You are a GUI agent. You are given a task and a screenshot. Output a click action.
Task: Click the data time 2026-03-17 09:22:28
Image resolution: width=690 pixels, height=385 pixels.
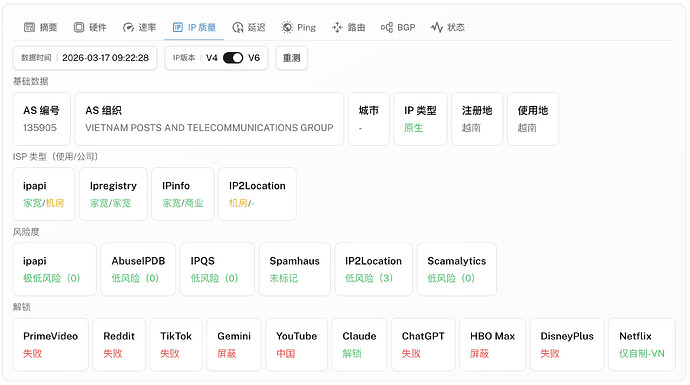(105, 58)
